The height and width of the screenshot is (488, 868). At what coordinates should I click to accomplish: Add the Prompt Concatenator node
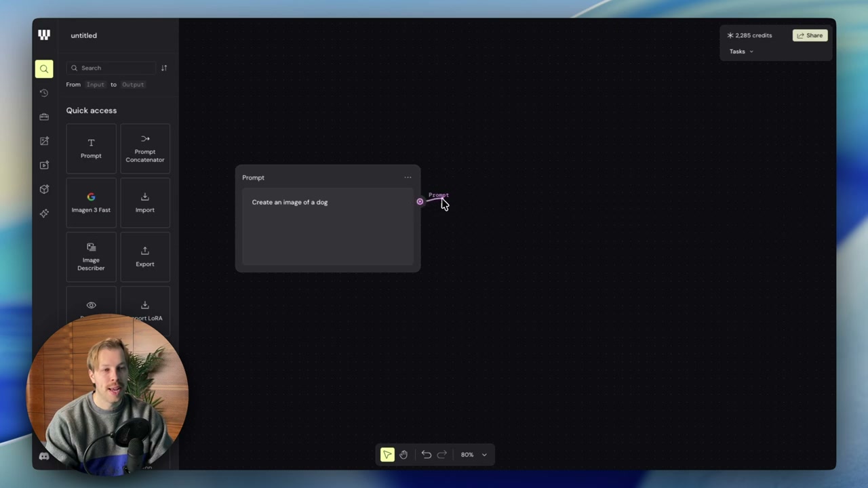(x=145, y=149)
